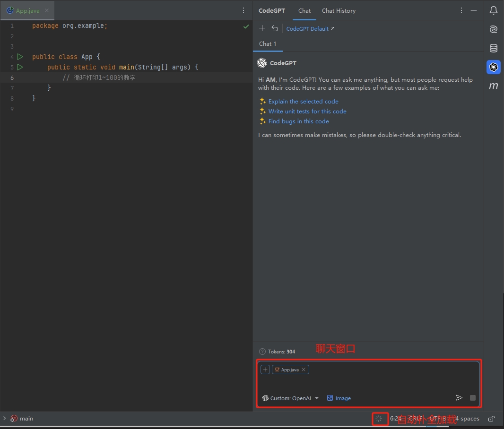Start a new chat with plus icon

[x=262, y=28]
